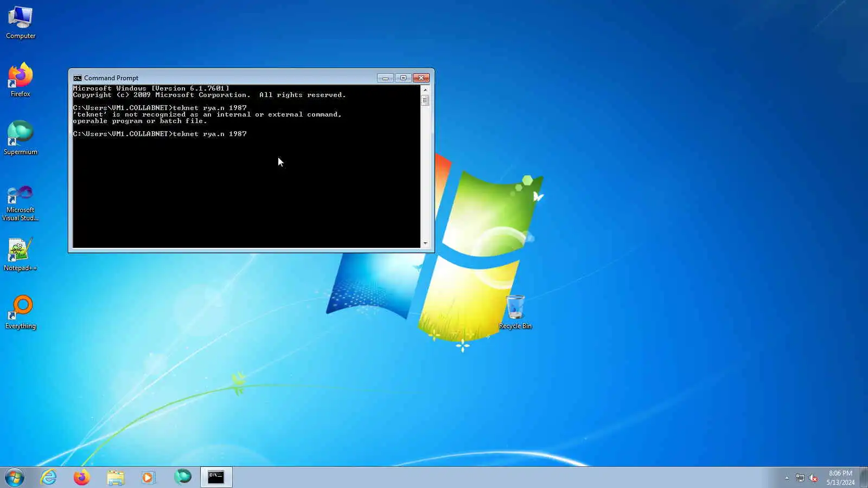Viewport: 868px width, 488px height.
Task: Select the Supermium desktop shortcut
Action: pyautogui.click(x=21, y=138)
